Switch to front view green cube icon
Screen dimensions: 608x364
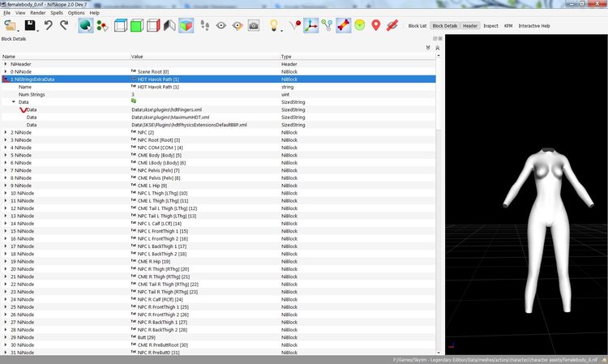coord(137,26)
